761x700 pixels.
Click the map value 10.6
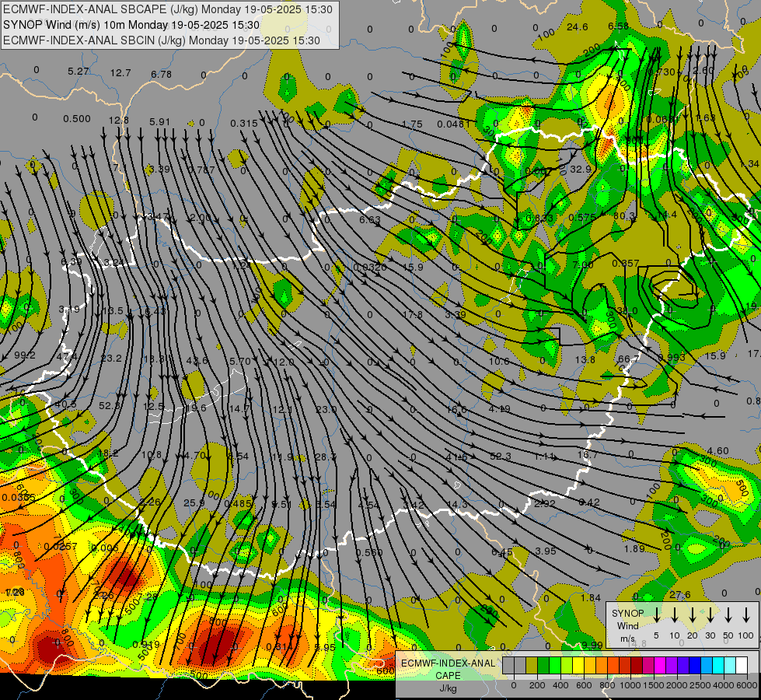coord(499,361)
